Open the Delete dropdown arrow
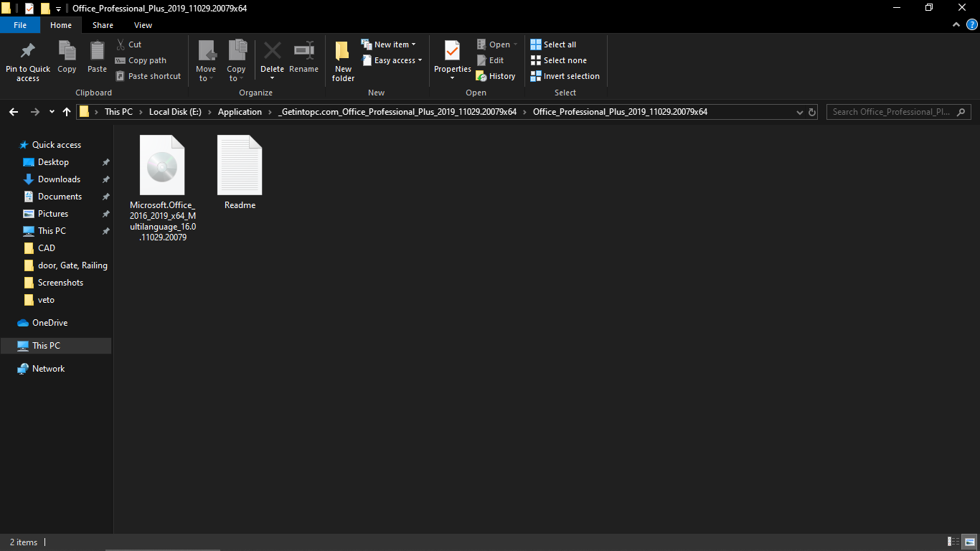 click(x=272, y=77)
